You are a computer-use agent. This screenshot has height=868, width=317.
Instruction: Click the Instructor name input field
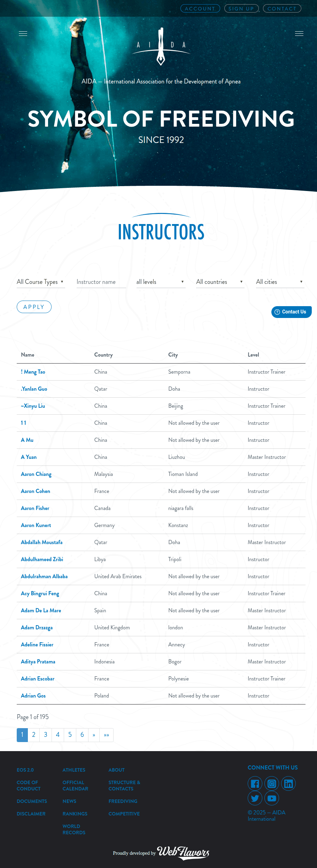[x=101, y=282]
